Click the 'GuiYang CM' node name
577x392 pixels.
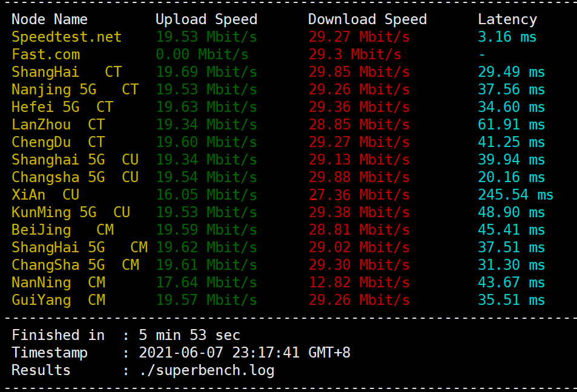pyautogui.click(x=58, y=300)
